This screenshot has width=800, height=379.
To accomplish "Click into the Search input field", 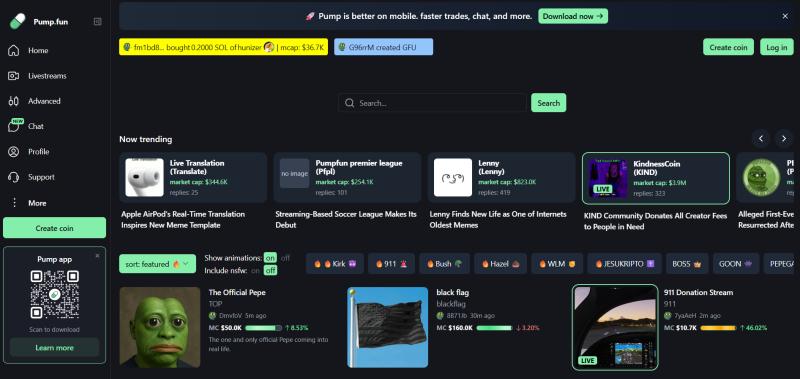I will coord(432,103).
